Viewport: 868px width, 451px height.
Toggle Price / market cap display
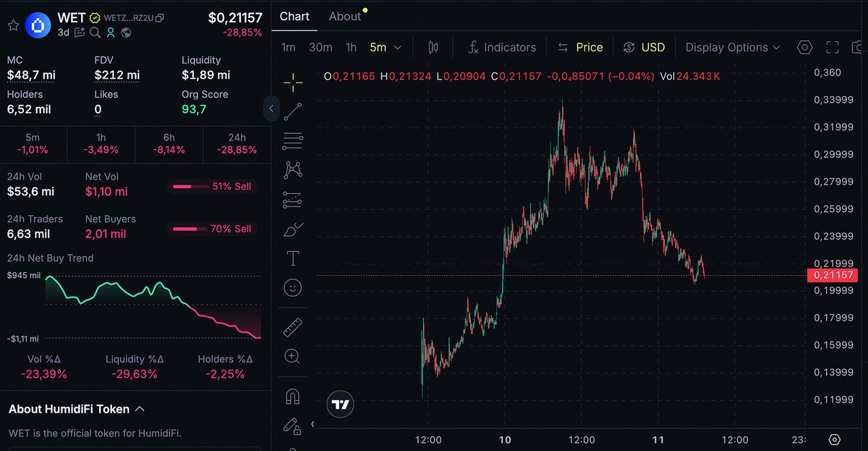(580, 47)
